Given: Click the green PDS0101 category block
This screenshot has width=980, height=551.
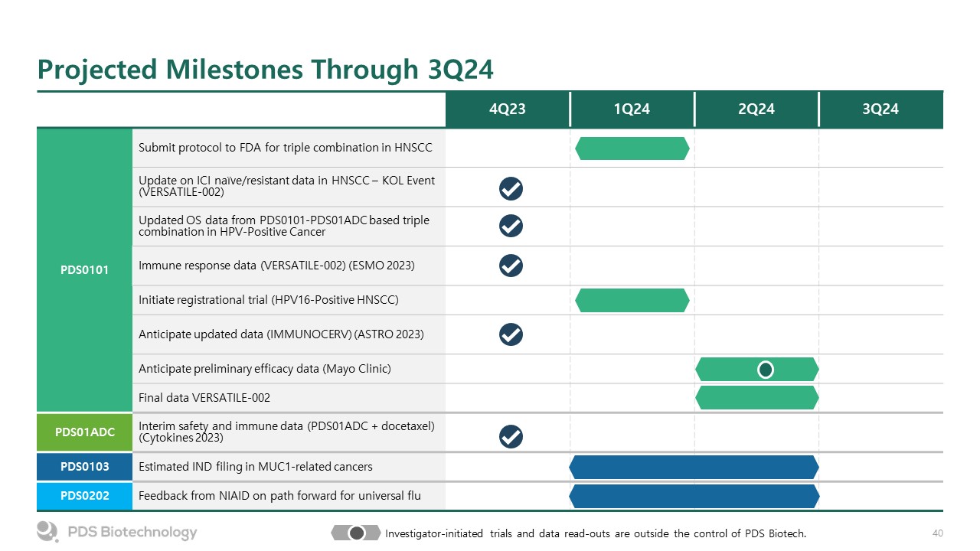Looking at the screenshot, I should coord(84,270).
